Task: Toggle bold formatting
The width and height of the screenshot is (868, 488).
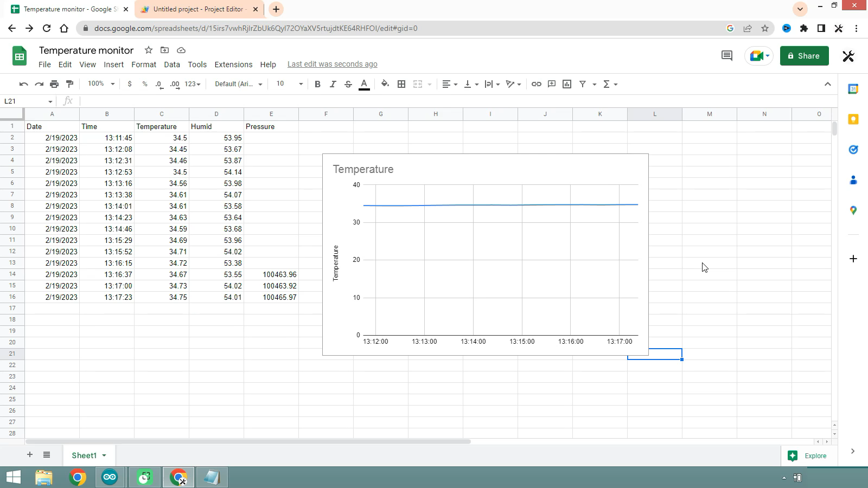Action: point(317,84)
